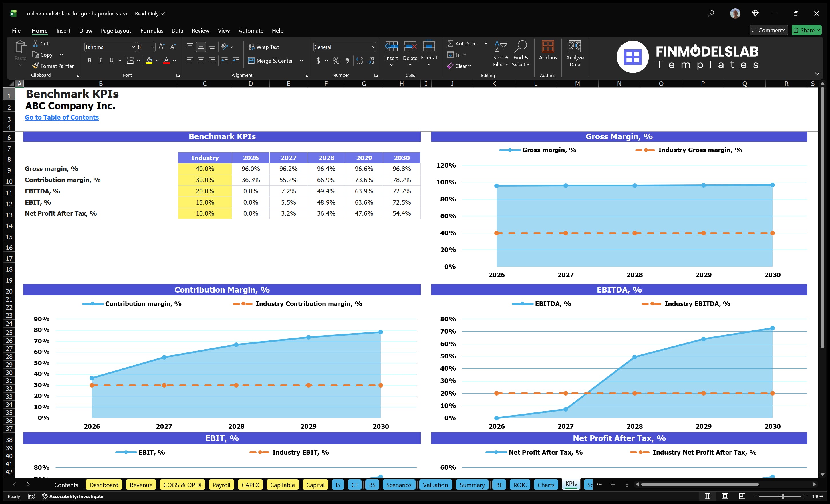The width and height of the screenshot is (830, 504).
Task: Follow the Go to Table of Contents link
Action: (62, 117)
